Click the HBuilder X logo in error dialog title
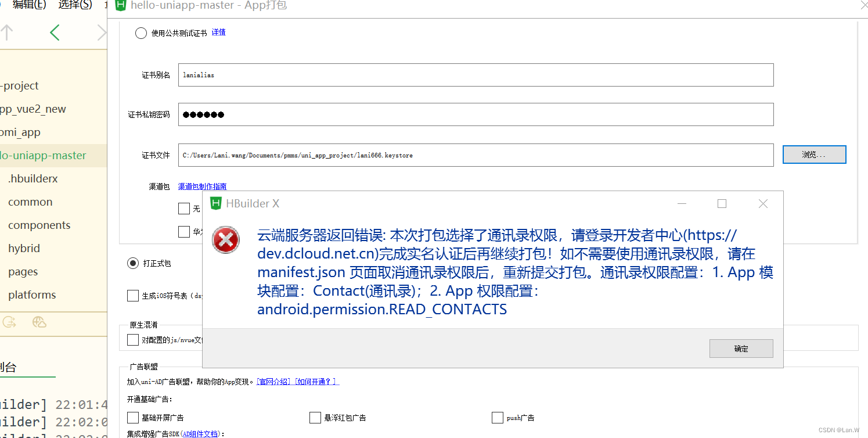This screenshot has height=438, width=868. tap(216, 203)
